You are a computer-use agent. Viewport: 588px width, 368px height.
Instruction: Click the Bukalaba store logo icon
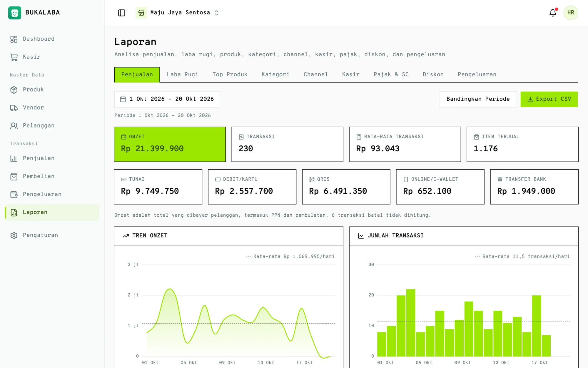coord(14,13)
